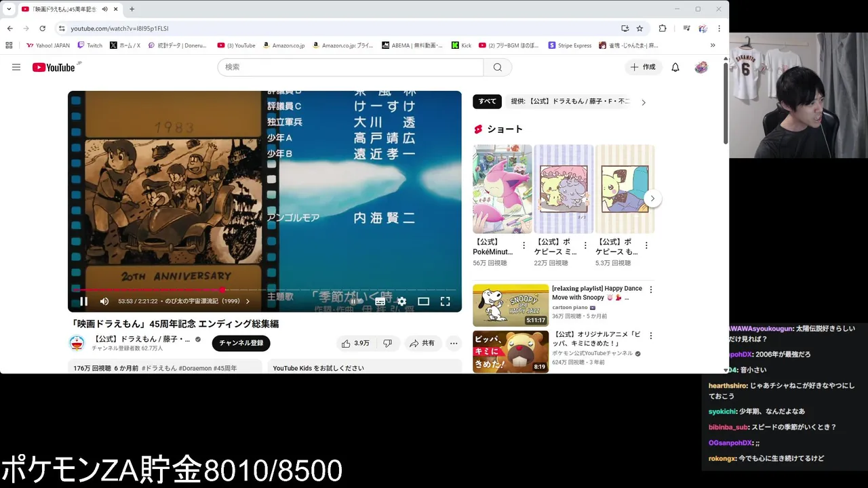Viewport: 868px width, 488px height.
Task: Open Amazon.co.jp bookmark
Action: pos(283,45)
